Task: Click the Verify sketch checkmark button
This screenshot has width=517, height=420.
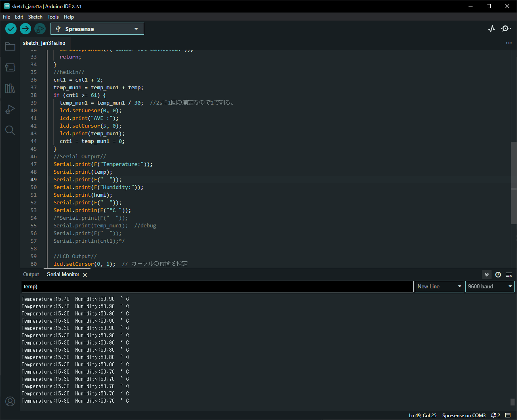Action: click(x=11, y=29)
